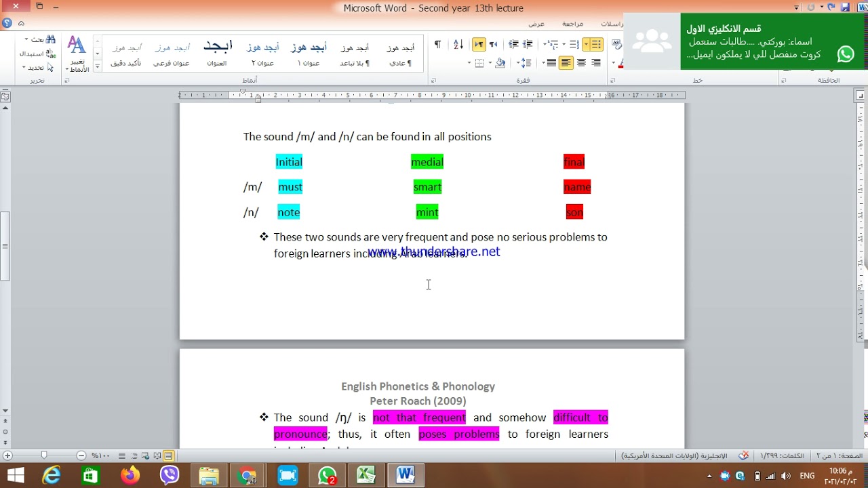Click the zoom slider handle in status bar
The width and height of the screenshot is (868, 488).
coord(44,456)
